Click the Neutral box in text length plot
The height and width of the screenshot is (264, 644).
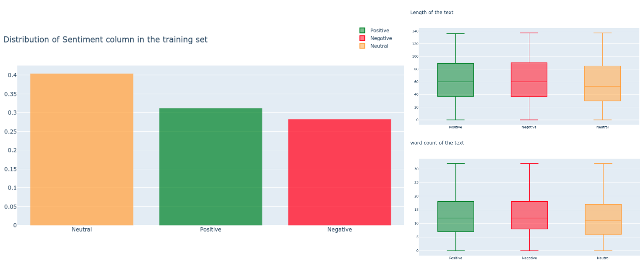(x=602, y=83)
